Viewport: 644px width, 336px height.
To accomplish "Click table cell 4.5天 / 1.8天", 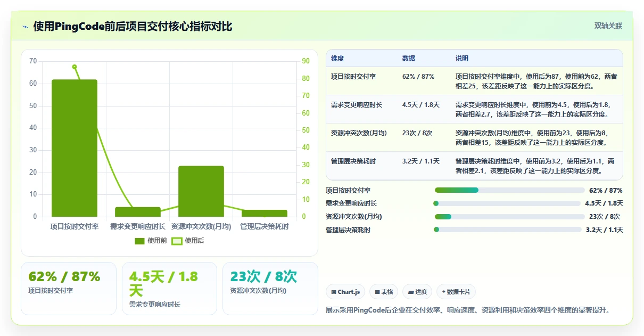I will click(421, 105).
